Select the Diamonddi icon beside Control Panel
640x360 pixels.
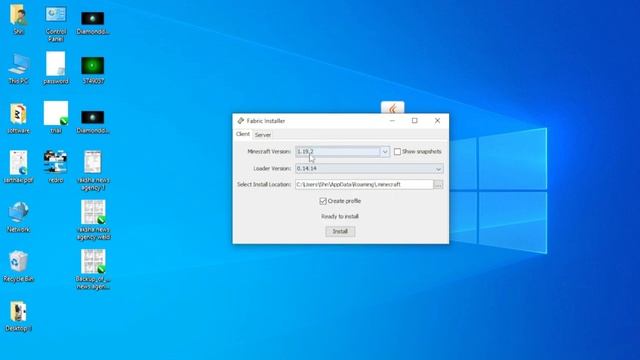coord(93,23)
